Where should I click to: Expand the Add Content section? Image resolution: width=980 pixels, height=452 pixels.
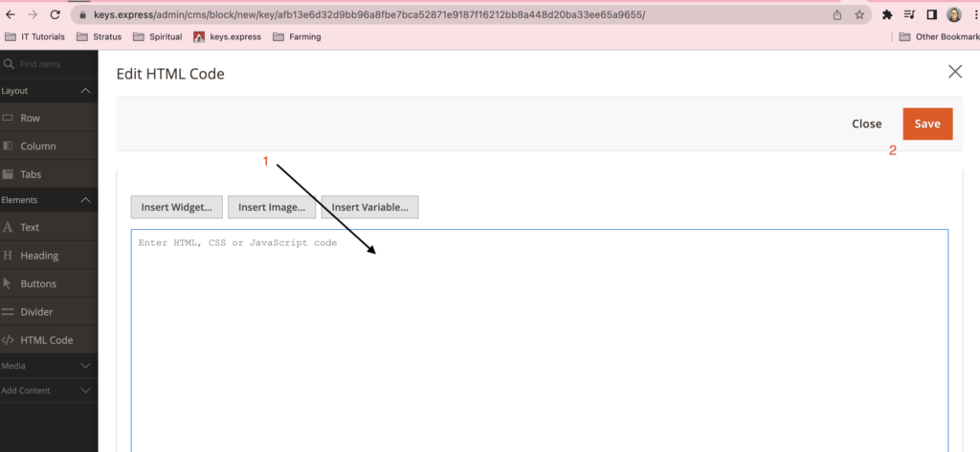(85, 391)
